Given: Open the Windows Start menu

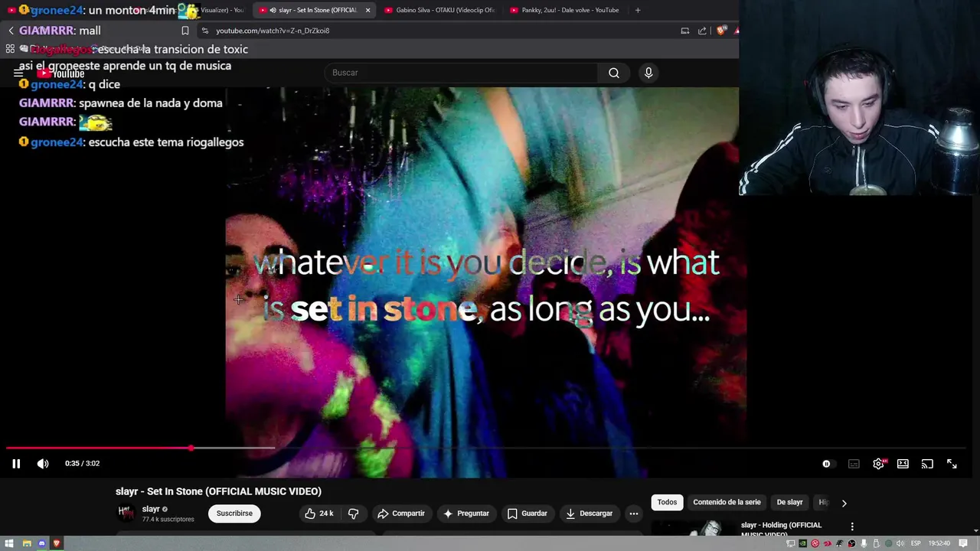Looking at the screenshot, I should [9, 543].
